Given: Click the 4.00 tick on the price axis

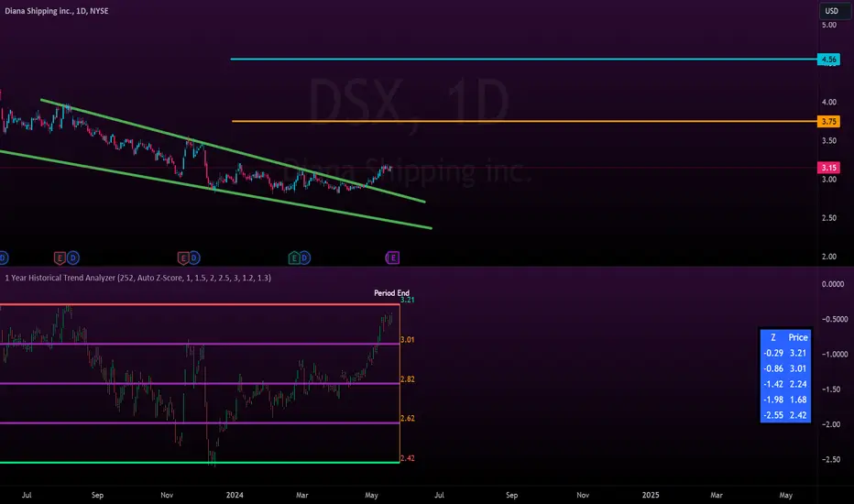Looking at the screenshot, I should 829,102.
